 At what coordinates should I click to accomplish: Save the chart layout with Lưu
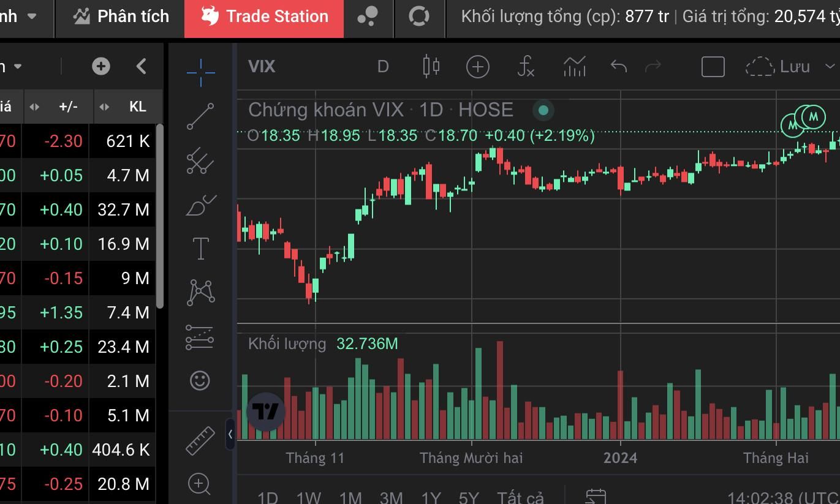(778, 66)
